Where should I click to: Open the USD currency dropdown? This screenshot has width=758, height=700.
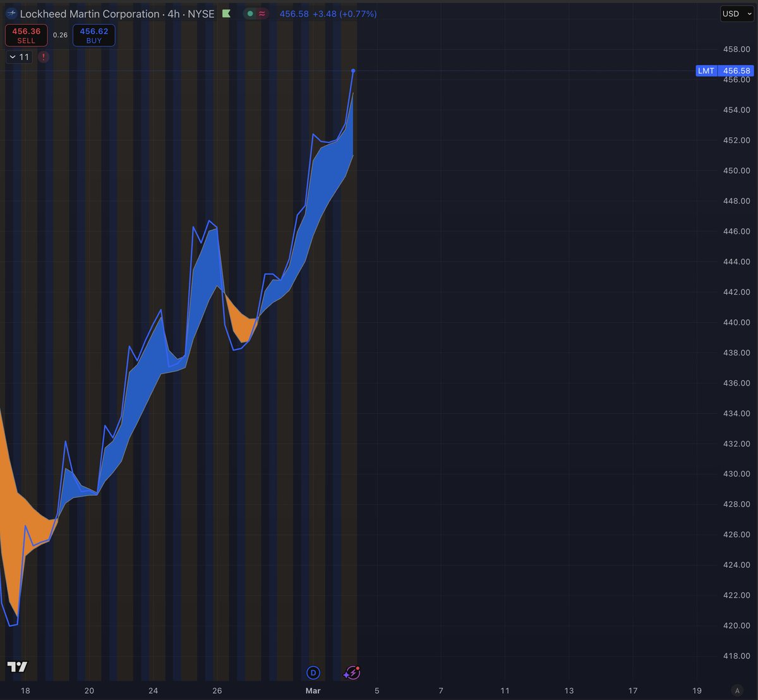[737, 13]
